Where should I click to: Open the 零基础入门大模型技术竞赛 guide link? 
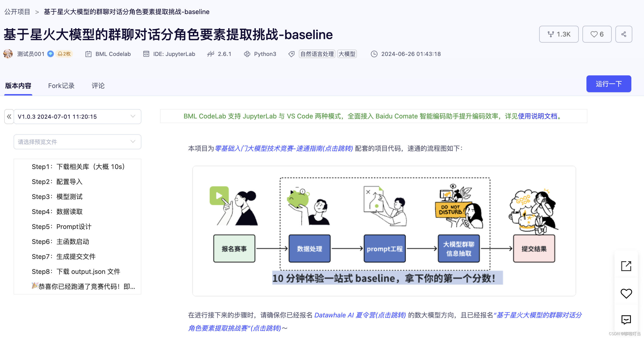[x=283, y=148]
